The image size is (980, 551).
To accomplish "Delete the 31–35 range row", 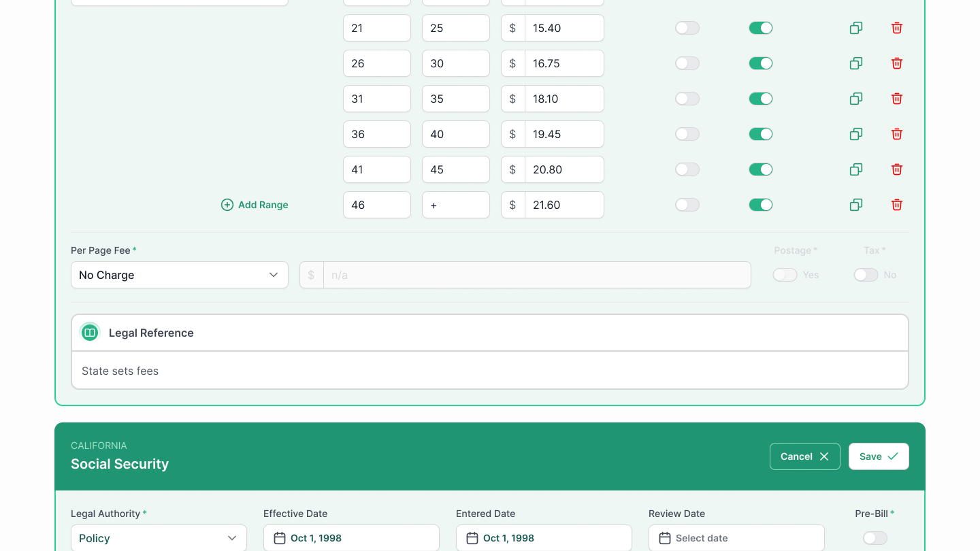I will click(x=897, y=99).
